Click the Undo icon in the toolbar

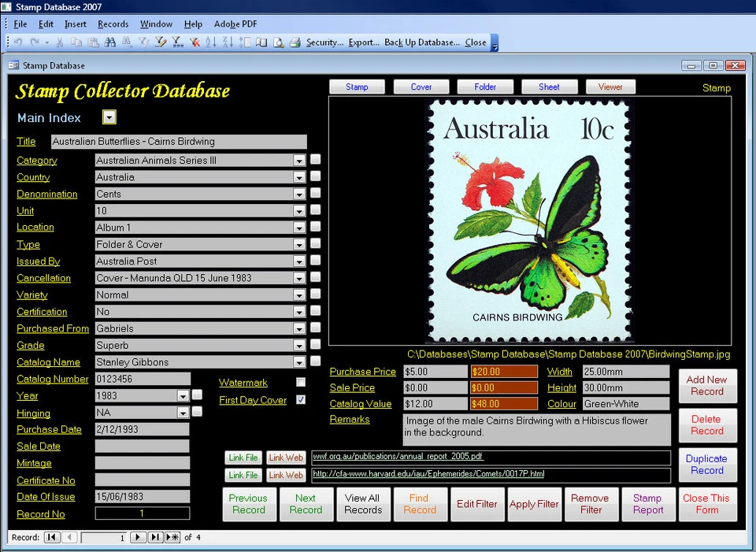[17, 42]
